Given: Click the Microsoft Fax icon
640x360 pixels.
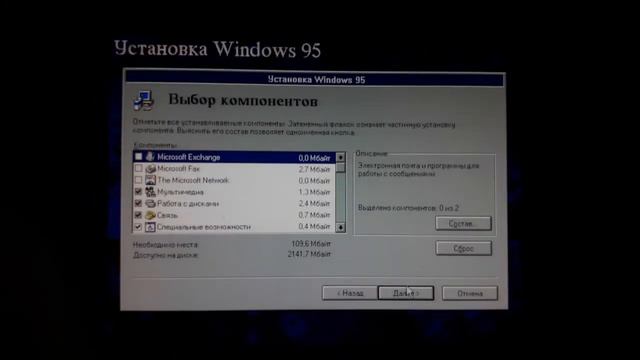Looking at the screenshot, I should click(x=150, y=169).
